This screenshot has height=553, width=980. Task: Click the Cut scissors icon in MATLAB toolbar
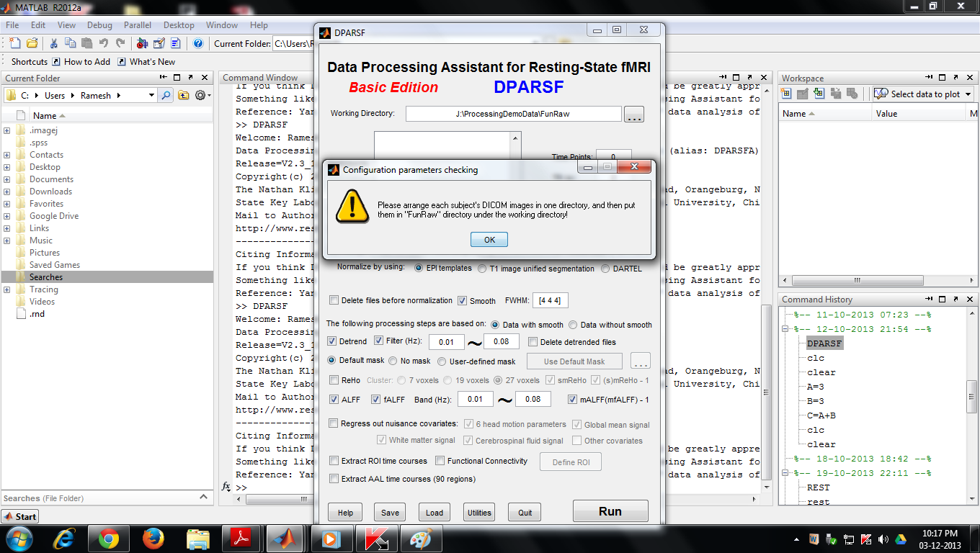point(53,43)
